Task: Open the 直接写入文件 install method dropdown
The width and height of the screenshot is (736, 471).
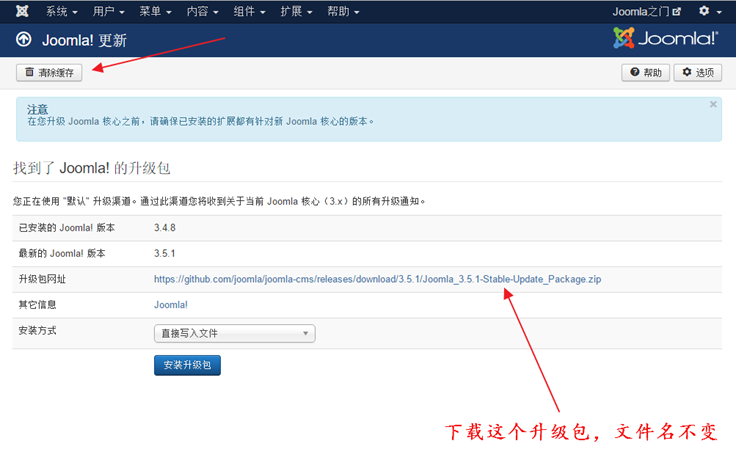Action: (234, 333)
